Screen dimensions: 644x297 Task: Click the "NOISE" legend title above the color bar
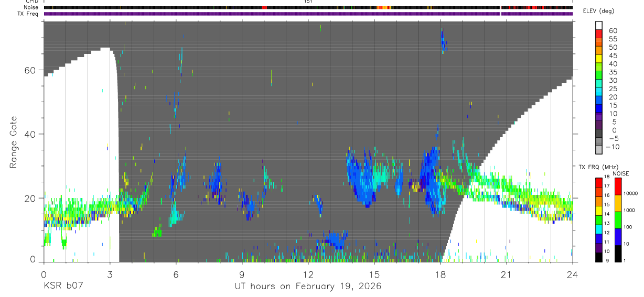[620, 173]
